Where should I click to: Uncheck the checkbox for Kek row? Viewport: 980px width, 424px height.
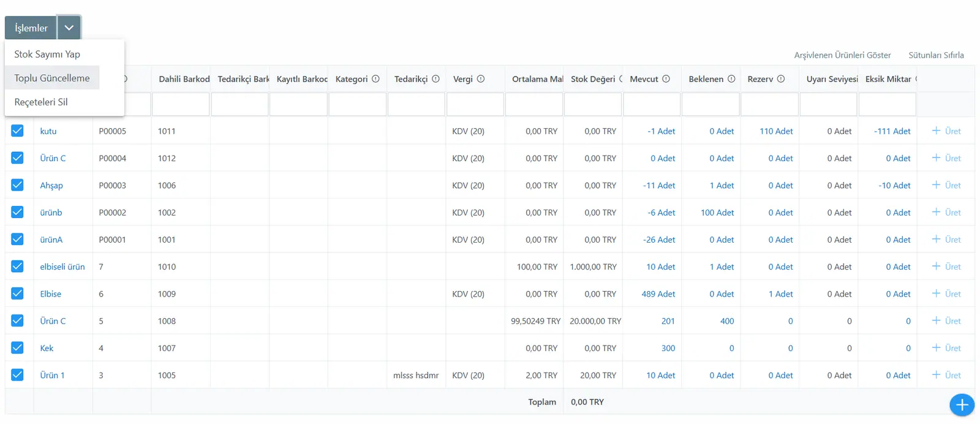click(x=17, y=347)
